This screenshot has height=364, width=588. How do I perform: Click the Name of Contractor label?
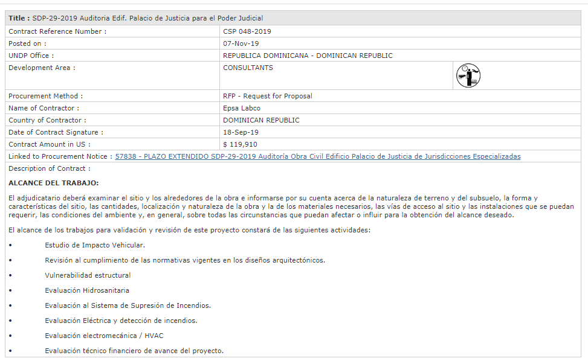44,108
